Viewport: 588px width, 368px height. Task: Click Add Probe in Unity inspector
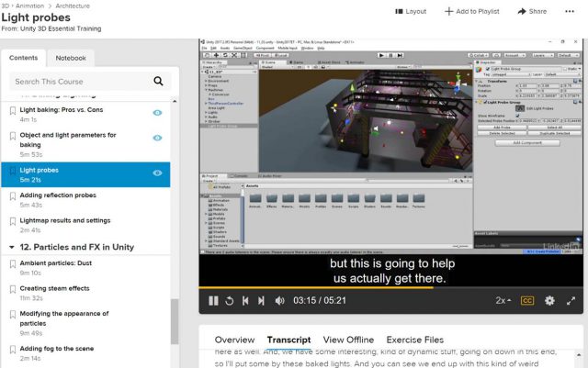click(x=502, y=128)
